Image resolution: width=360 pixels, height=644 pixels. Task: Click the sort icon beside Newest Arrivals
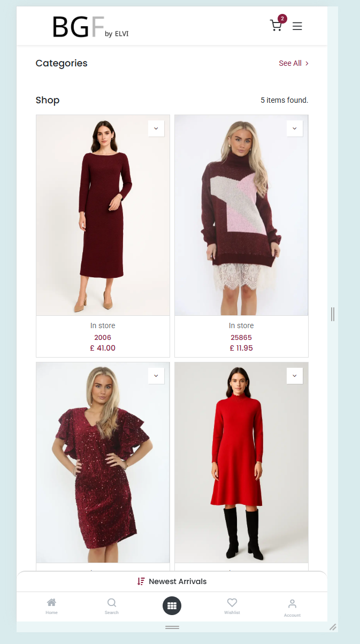pos(141,581)
